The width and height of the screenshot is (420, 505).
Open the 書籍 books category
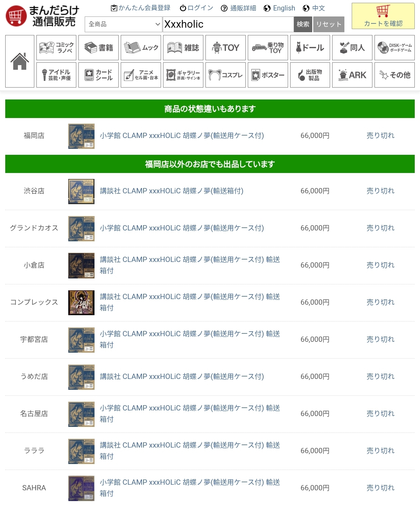(x=98, y=47)
